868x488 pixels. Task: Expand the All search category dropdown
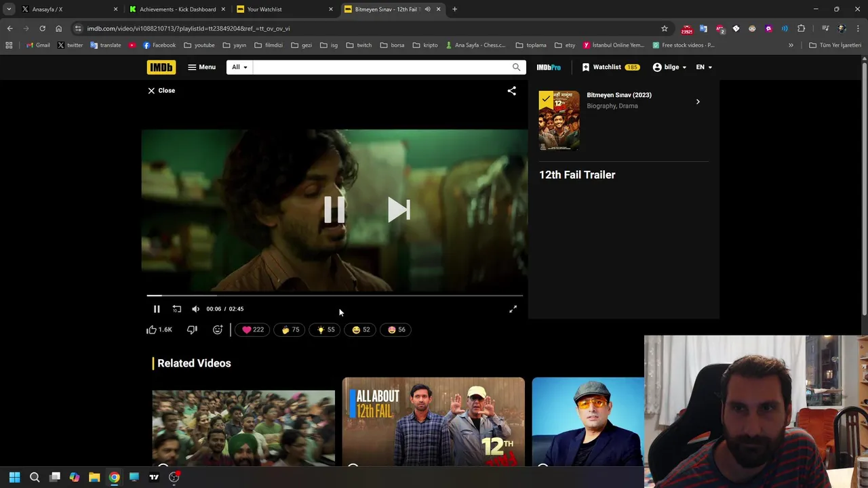tap(239, 67)
